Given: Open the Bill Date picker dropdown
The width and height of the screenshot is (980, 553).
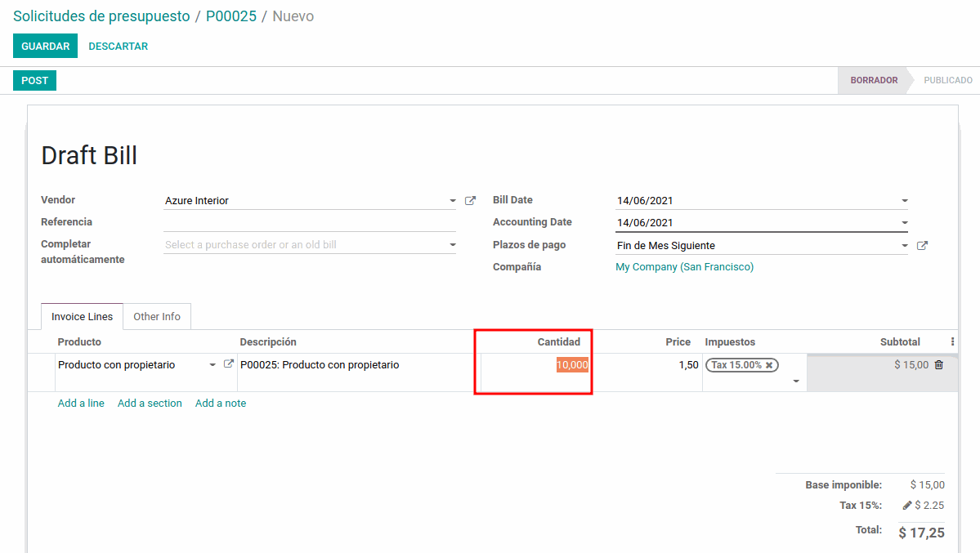Looking at the screenshot, I should coord(904,201).
